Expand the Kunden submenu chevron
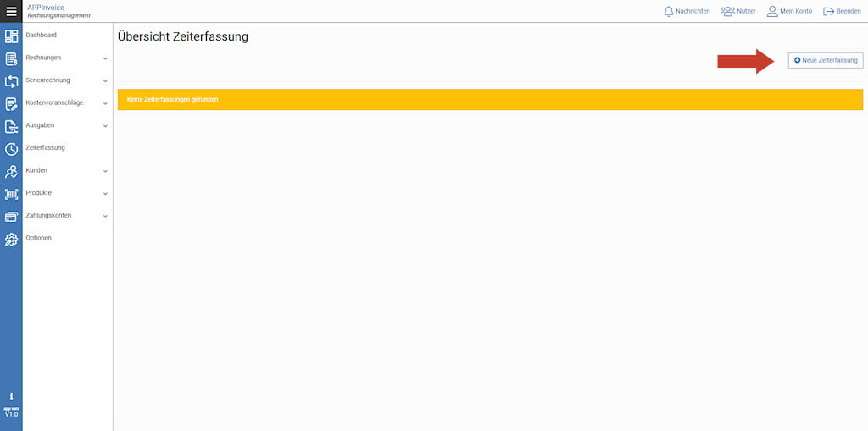 (x=105, y=171)
